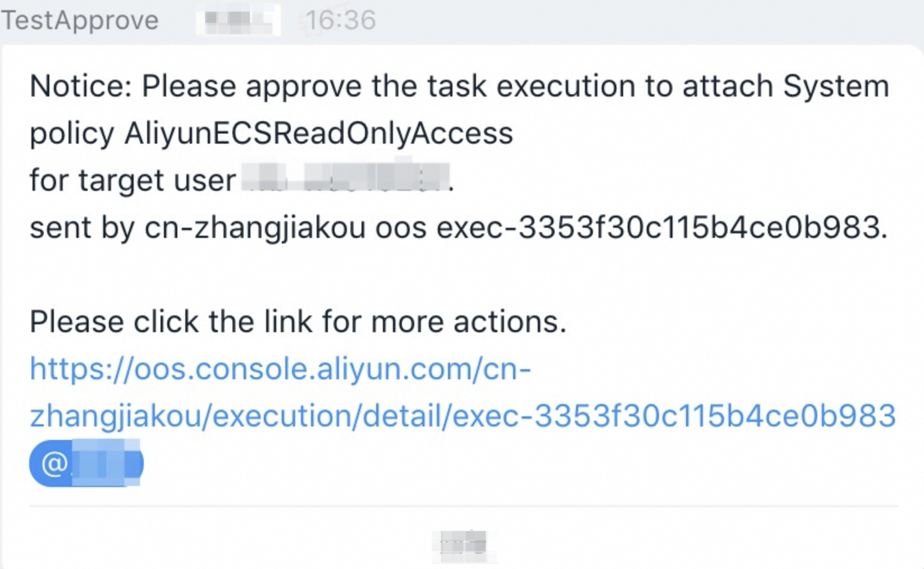Screen dimensions: 924x569
Task: Click "Please click the link for more actions."
Action: pos(298,322)
